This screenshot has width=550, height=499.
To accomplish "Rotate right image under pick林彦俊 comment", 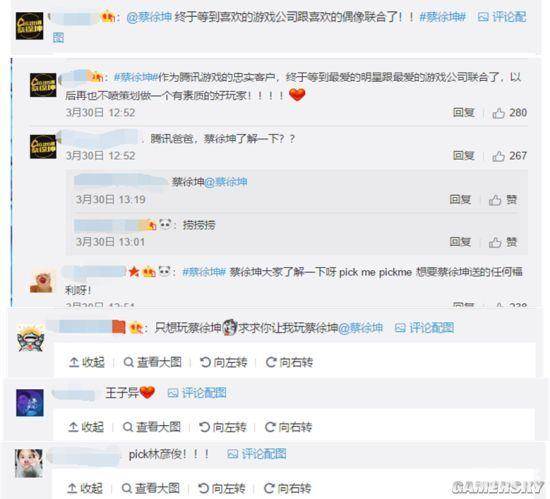I will click(287, 488).
